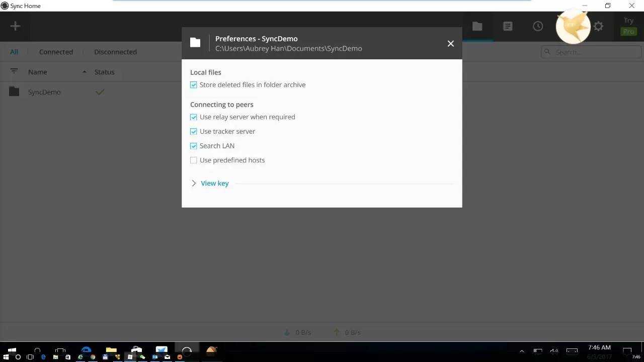Click the SyncDemo row folder icon
Viewport: 644px width, 362px height.
click(x=14, y=92)
